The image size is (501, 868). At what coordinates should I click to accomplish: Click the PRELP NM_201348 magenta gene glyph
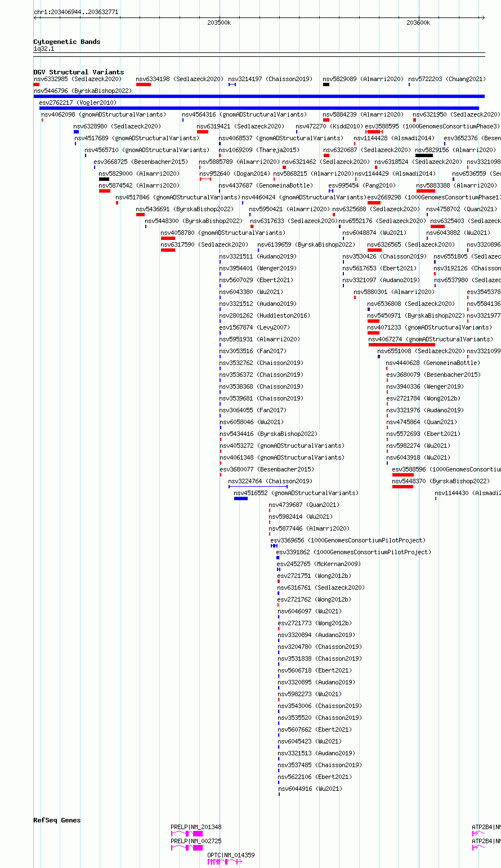tap(186, 834)
